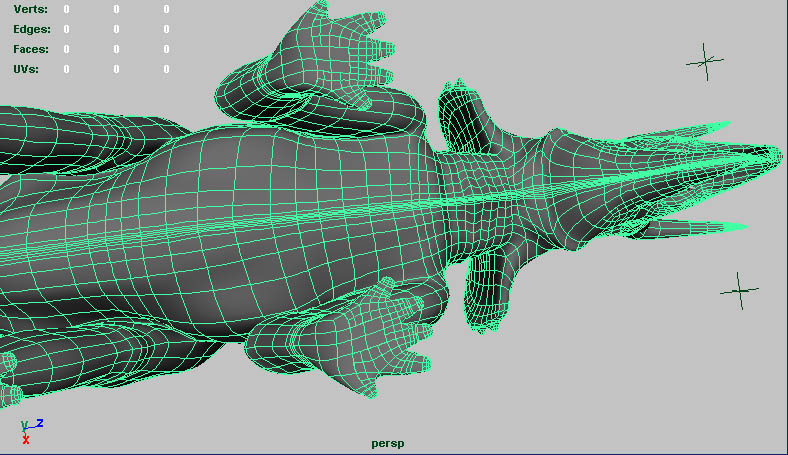Viewport: 788px width, 455px height.
Task: Select the lower locator cross in viewport
Action: [739, 291]
